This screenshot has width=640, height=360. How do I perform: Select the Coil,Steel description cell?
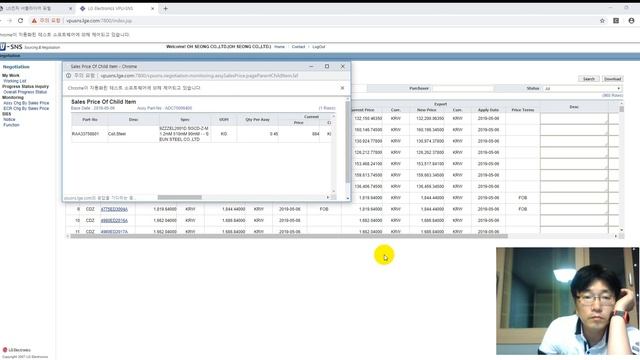tap(133, 134)
